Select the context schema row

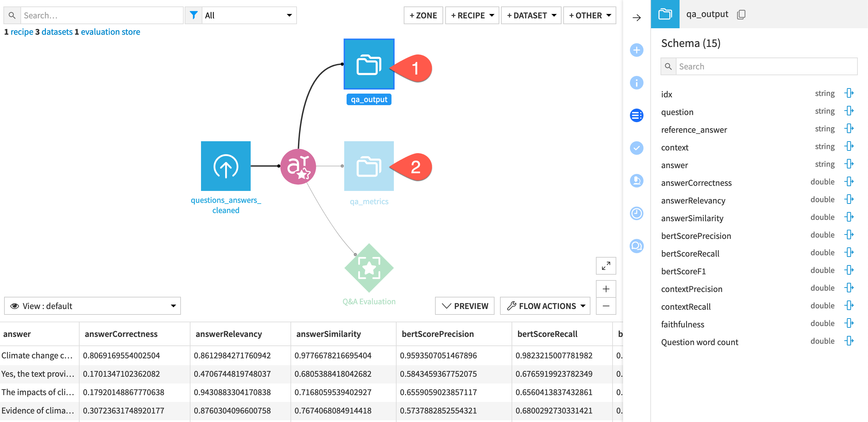point(758,147)
